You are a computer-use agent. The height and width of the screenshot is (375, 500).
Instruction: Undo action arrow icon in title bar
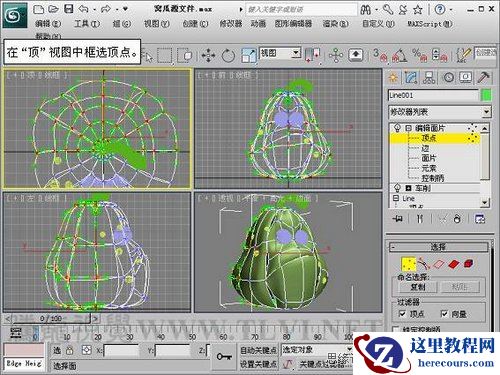coord(84,9)
